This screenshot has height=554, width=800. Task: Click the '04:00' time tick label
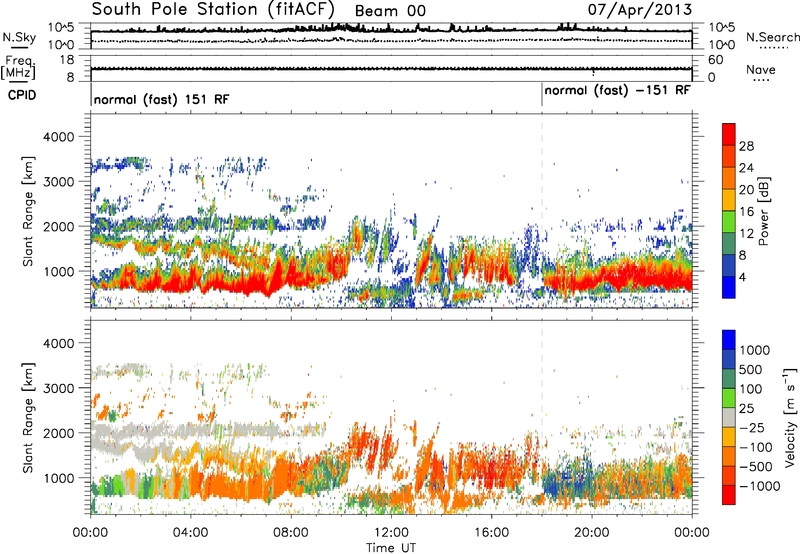[190, 533]
